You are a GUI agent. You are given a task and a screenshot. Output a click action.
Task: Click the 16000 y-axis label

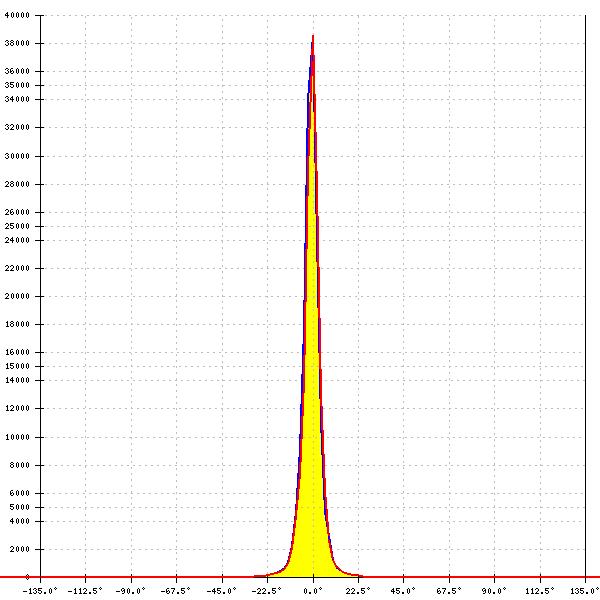[17, 352]
